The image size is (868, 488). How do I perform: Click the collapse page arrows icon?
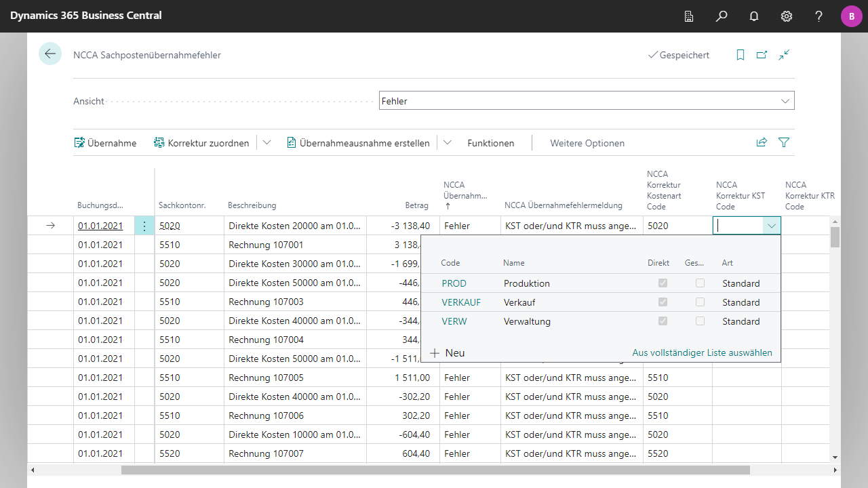coord(784,55)
